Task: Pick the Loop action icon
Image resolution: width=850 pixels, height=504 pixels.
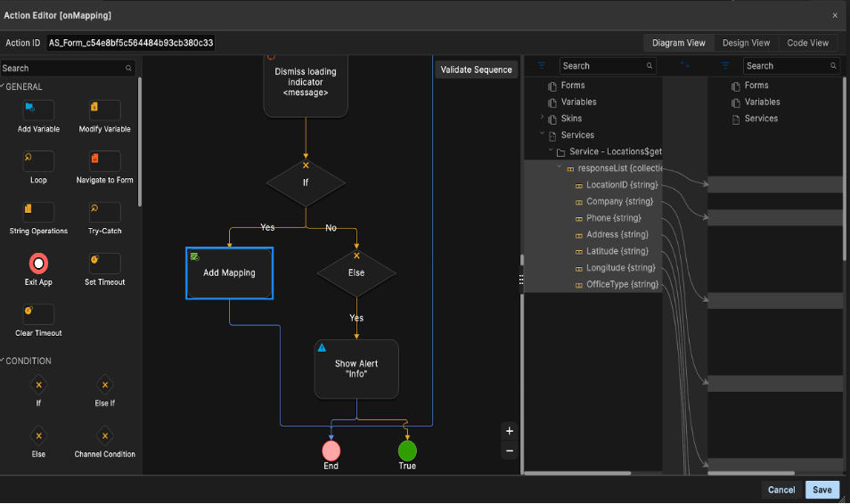Action: click(x=38, y=161)
